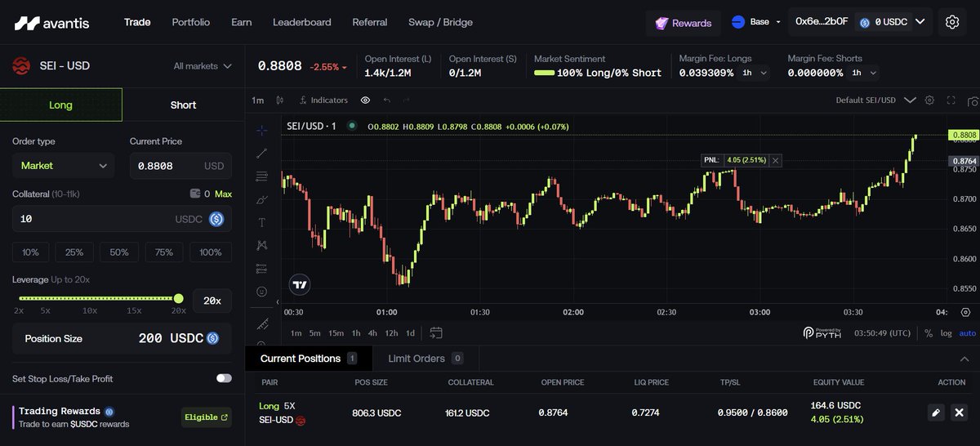Open the Market order type dropdown

65,166
